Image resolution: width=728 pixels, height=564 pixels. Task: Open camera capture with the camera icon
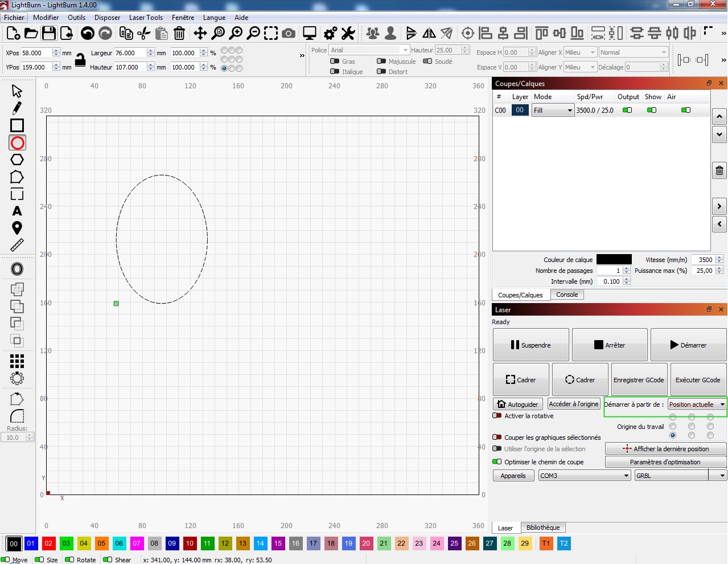(289, 33)
